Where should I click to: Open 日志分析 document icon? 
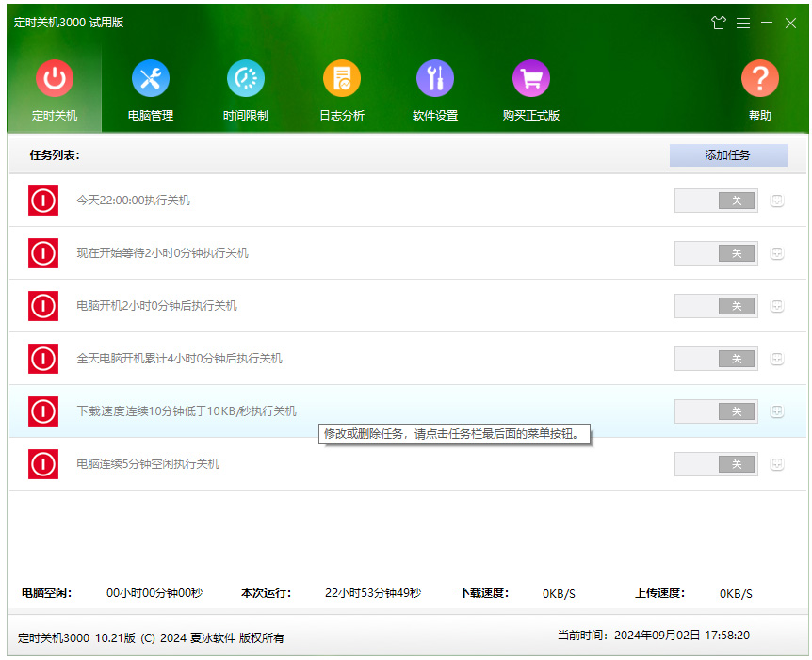point(342,78)
